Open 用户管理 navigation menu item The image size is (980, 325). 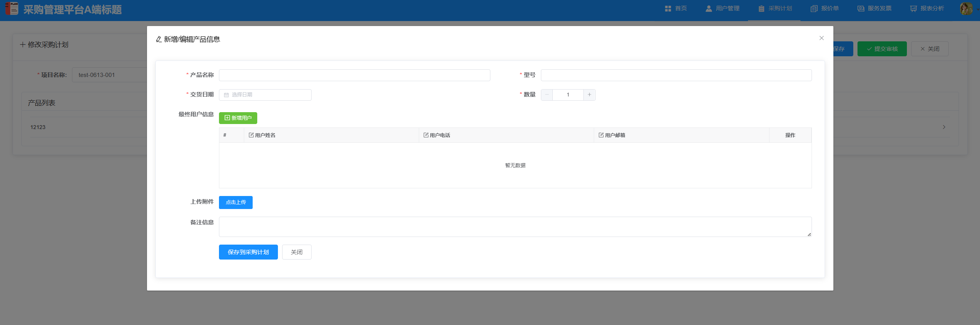coord(722,8)
